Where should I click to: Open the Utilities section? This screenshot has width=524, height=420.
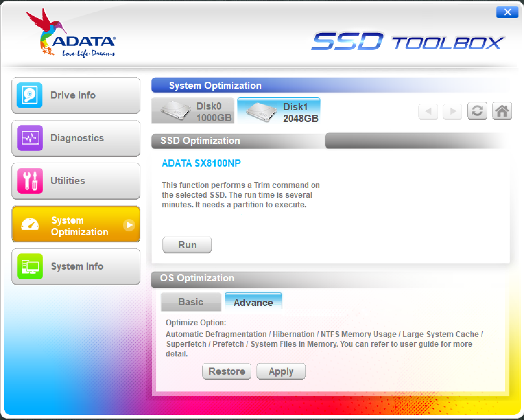pyautogui.click(x=76, y=181)
